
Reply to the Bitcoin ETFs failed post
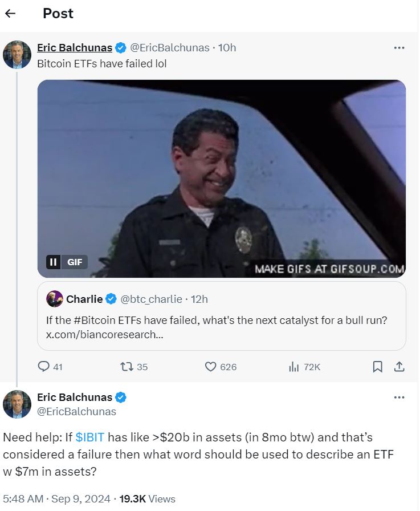point(44,367)
